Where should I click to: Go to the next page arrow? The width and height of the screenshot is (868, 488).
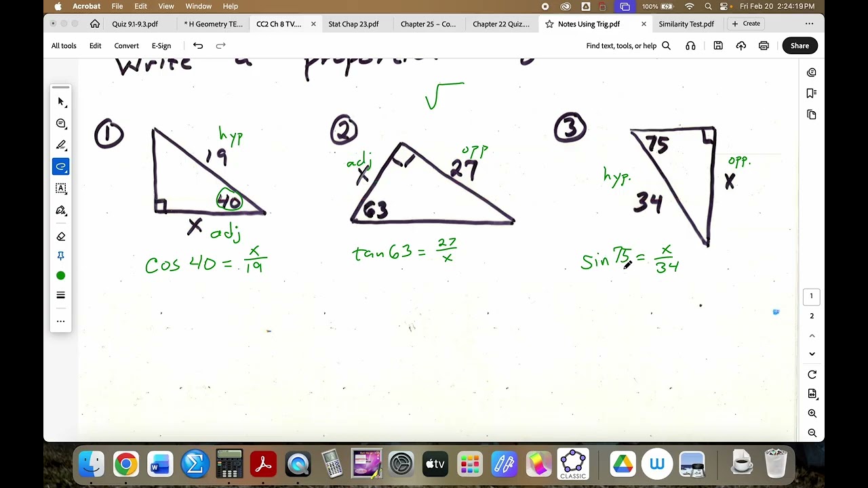point(812,354)
